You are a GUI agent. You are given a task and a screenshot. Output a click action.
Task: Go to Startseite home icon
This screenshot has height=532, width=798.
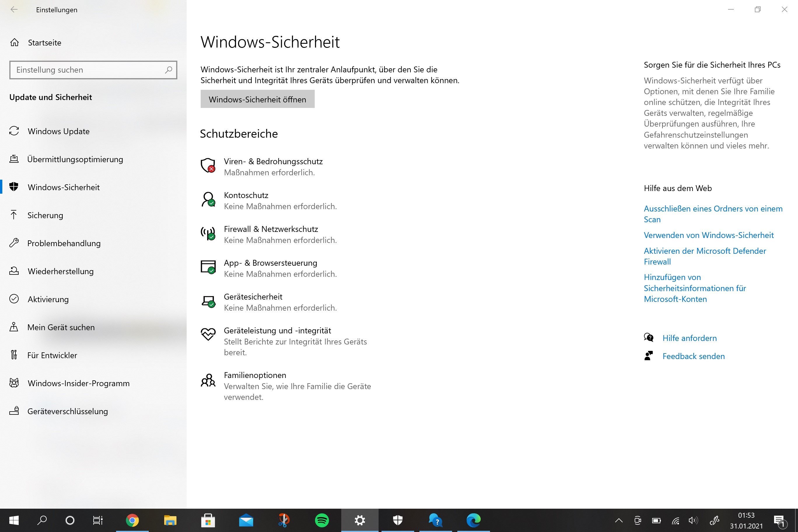coord(14,42)
